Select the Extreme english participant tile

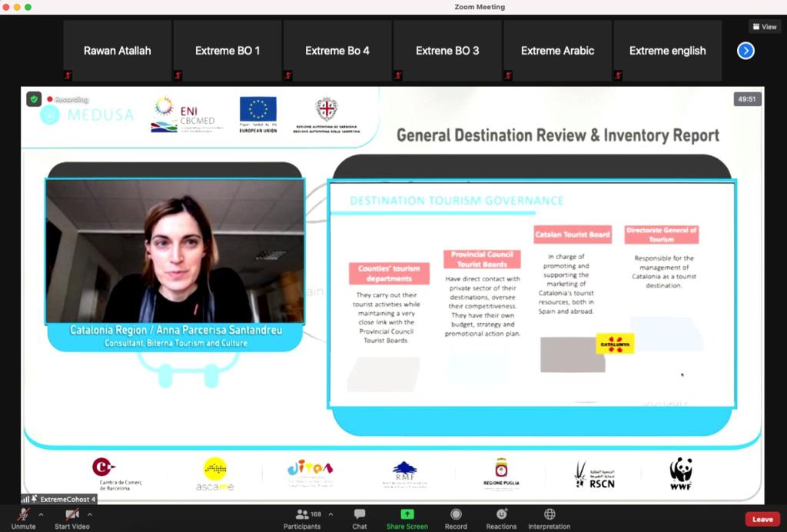(x=667, y=51)
